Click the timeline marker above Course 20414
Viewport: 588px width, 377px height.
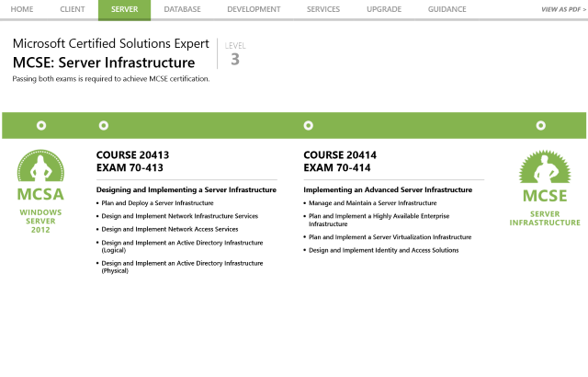309,125
